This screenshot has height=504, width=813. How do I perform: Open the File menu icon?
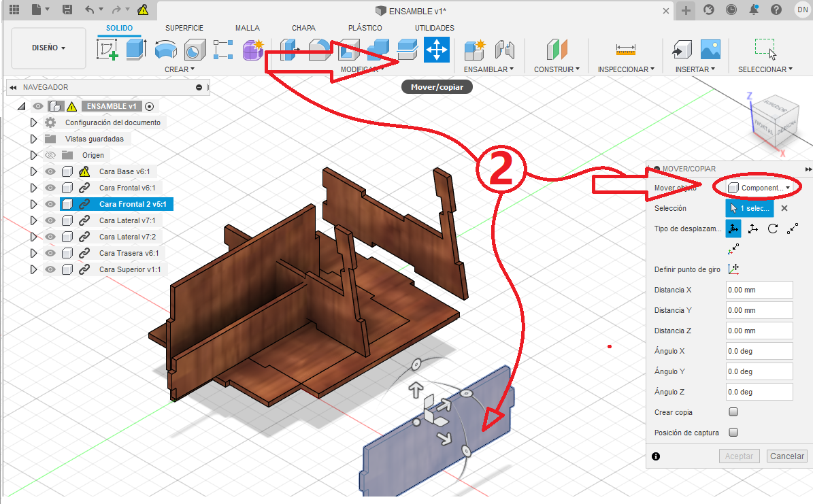point(36,10)
